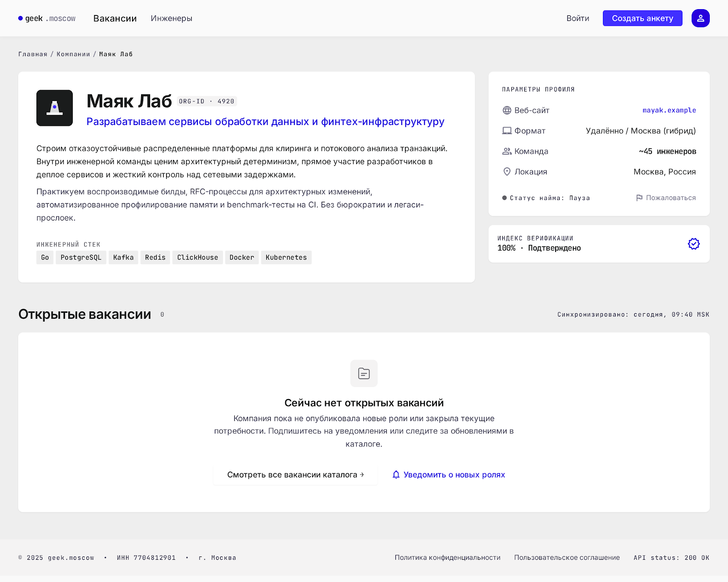Click the © 2025 geek.moscow footer text
Image resolution: width=728 pixels, height=582 pixels.
coord(56,557)
